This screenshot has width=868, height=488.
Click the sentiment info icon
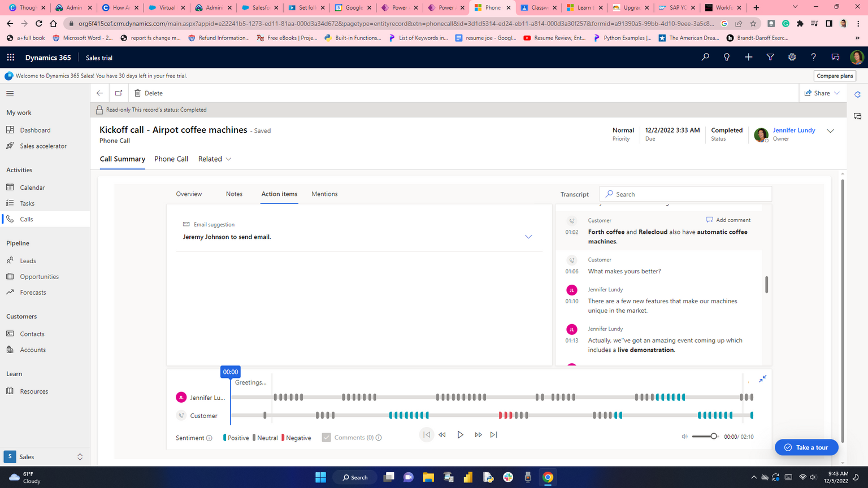[x=209, y=438]
